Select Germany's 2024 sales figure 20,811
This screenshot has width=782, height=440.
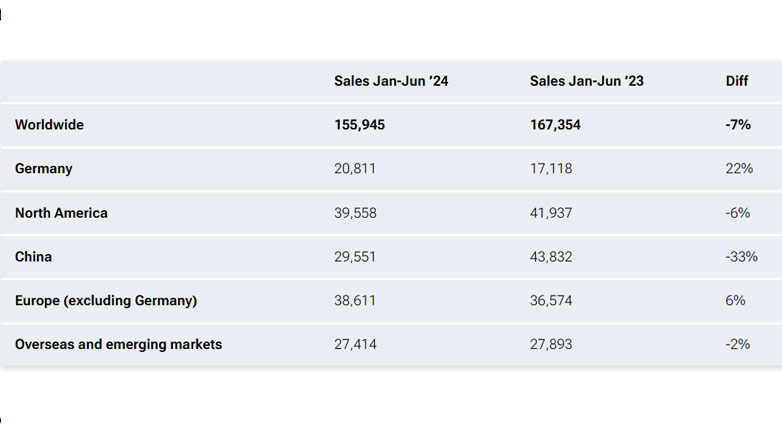tap(355, 169)
